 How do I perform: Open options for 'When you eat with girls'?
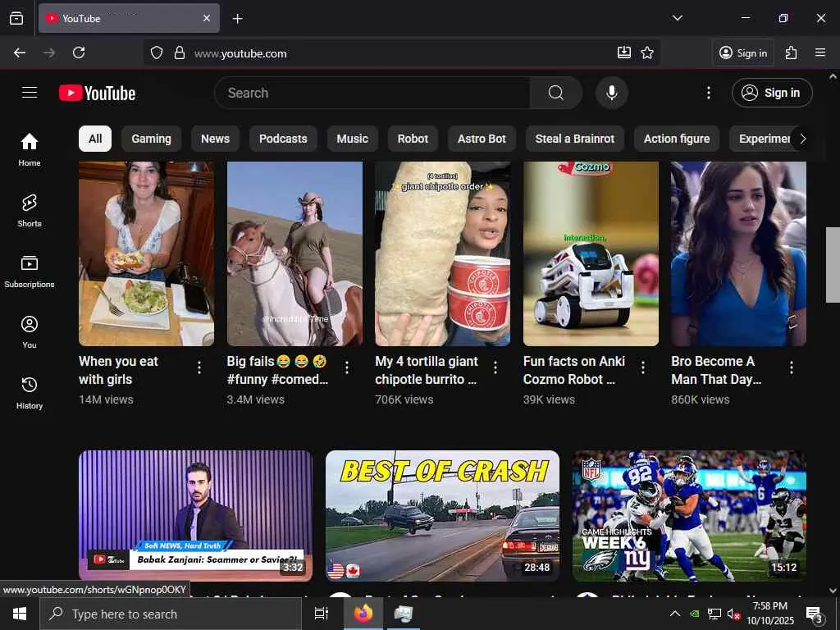click(x=199, y=367)
